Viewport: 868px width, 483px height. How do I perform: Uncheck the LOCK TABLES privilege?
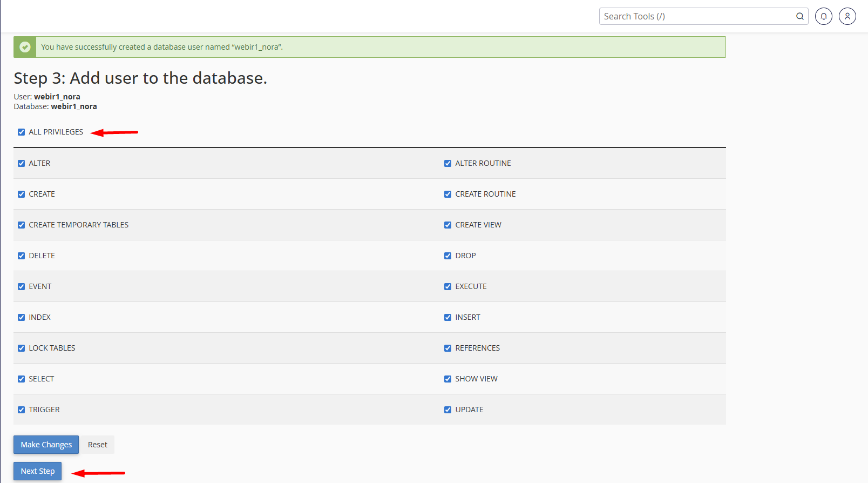pos(22,348)
